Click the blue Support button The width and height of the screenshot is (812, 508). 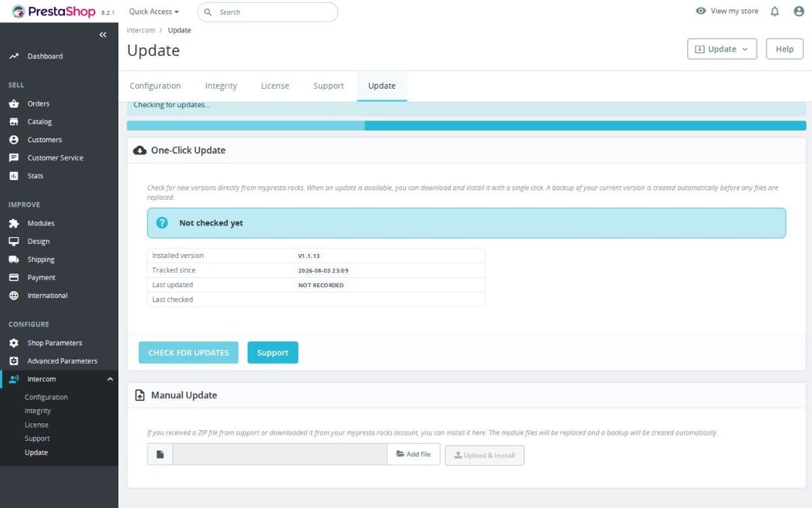273,352
